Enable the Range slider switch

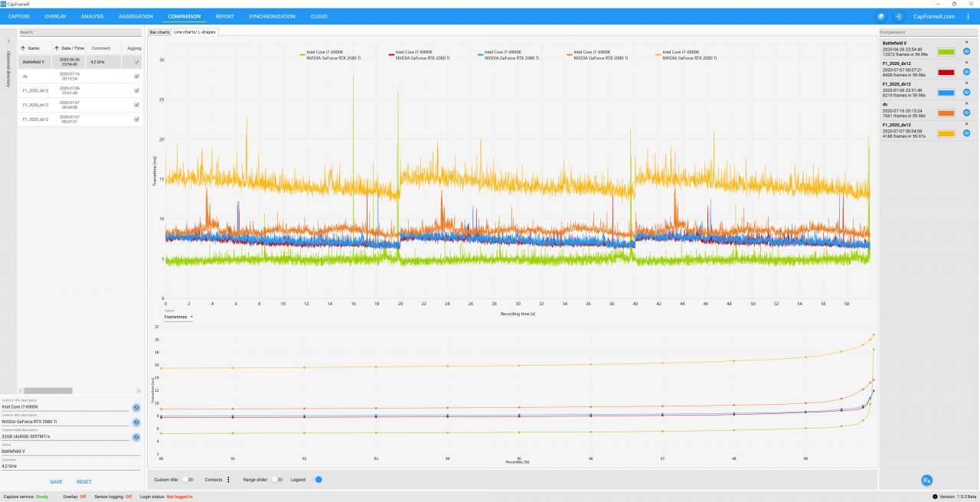click(277, 480)
